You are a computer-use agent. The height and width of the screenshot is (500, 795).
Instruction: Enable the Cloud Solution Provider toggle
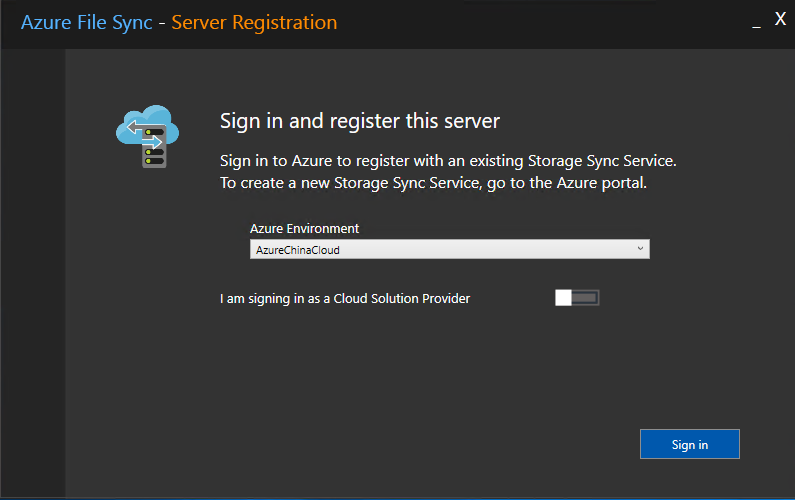pyautogui.click(x=577, y=298)
